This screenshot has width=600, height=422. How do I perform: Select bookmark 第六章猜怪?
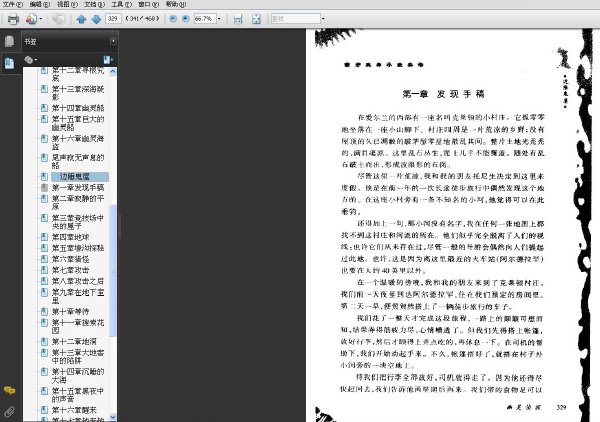pos(70,259)
